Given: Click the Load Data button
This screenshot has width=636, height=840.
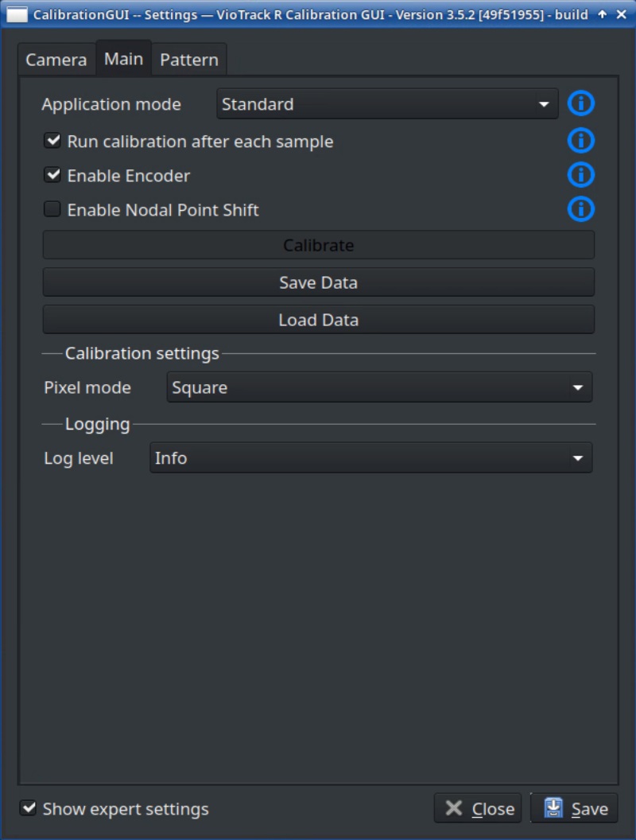Looking at the screenshot, I should [318, 320].
